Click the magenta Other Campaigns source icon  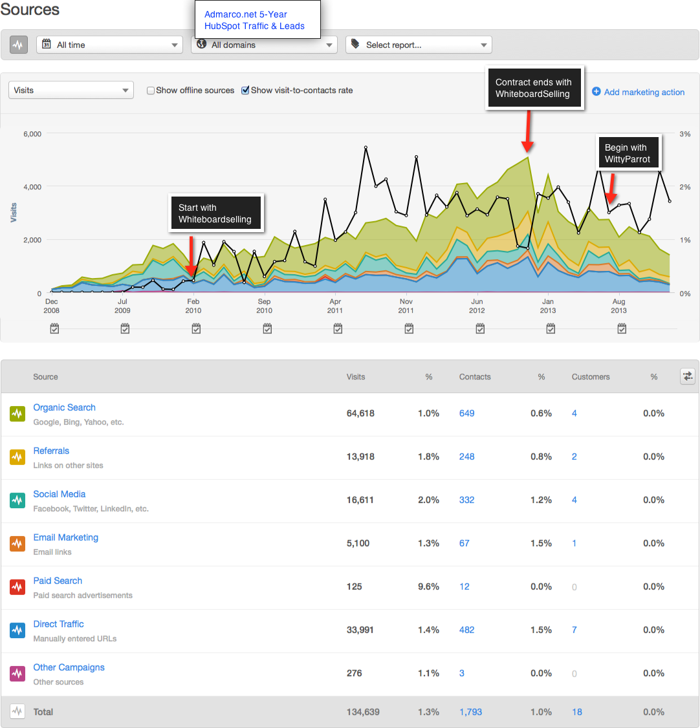pos(17,673)
